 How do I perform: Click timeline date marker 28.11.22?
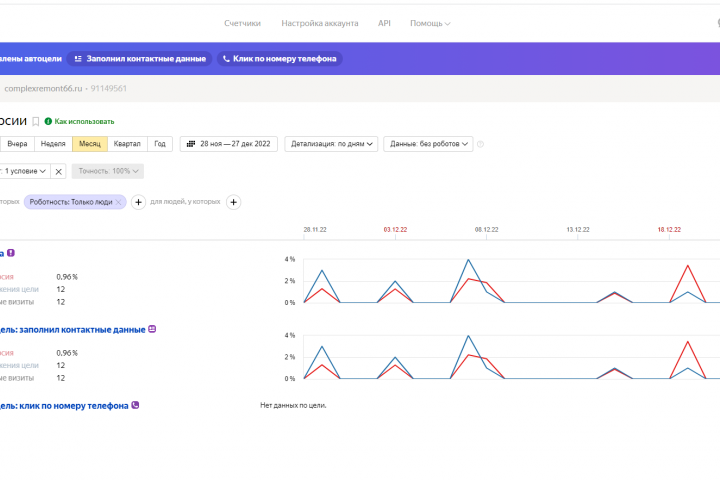315,229
